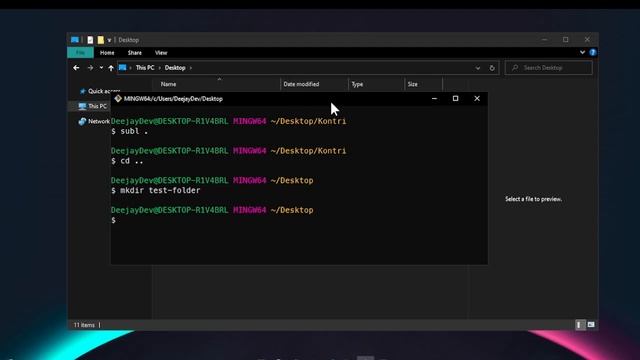Image resolution: width=640 pixels, height=360 pixels.
Task: Click the 'cd ..' command line in terminal
Action: coord(127,161)
